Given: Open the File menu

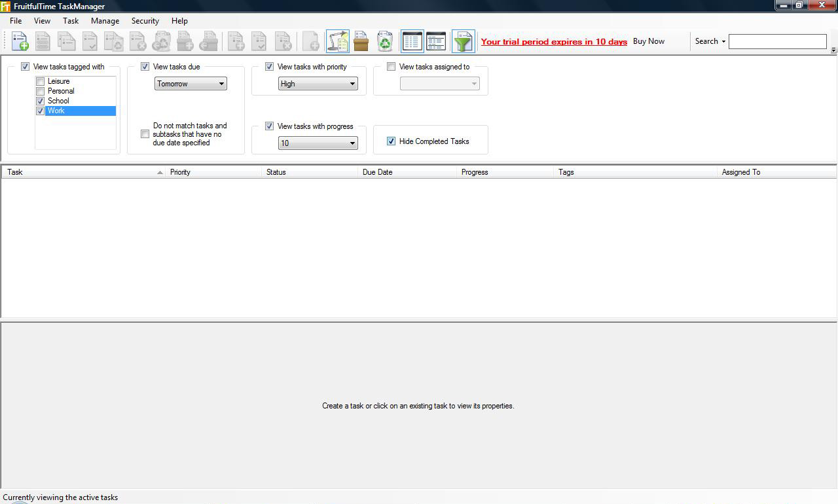Looking at the screenshot, I should click(x=16, y=21).
